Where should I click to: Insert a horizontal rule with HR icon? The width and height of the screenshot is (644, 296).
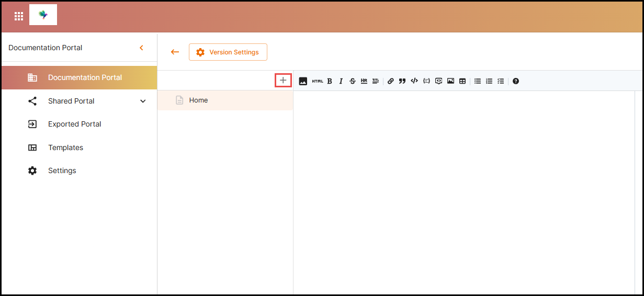click(364, 81)
